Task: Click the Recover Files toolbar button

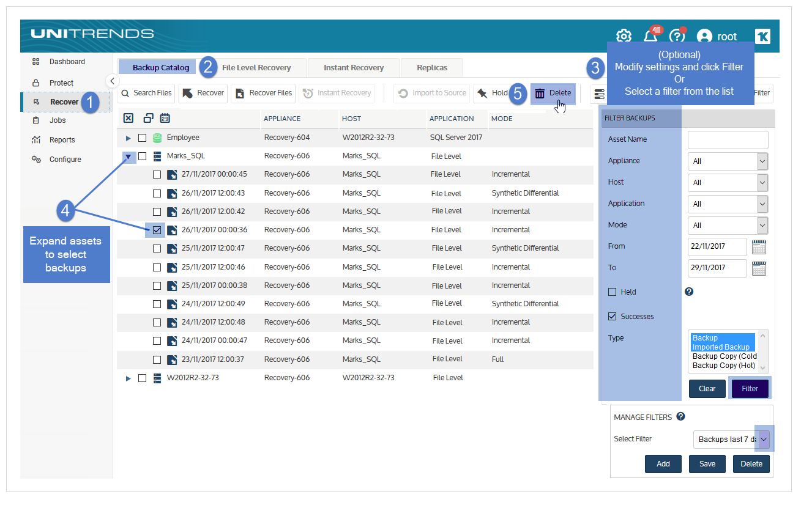Action: click(x=264, y=93)
